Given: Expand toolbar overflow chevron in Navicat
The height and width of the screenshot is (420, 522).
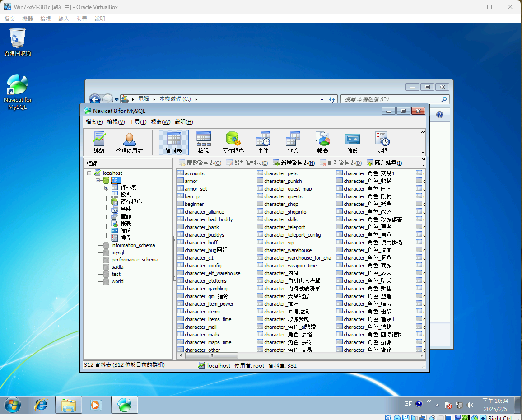Looking at the screenshot, I should [x=423, y=131].
